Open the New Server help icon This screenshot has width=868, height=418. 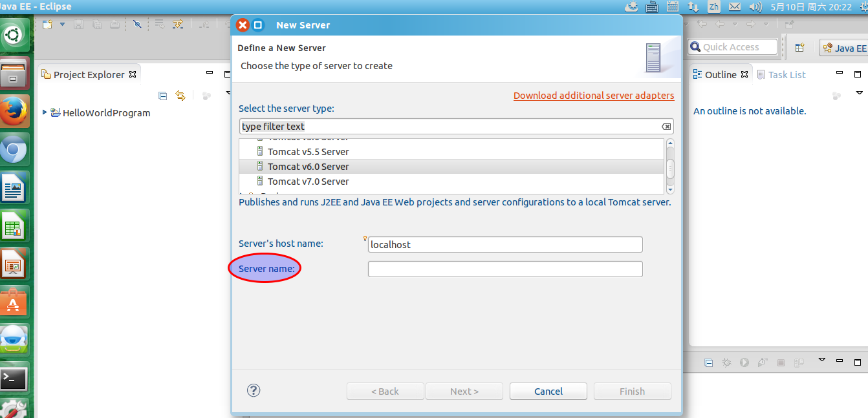pyautogui.click(x=254, y=390)
